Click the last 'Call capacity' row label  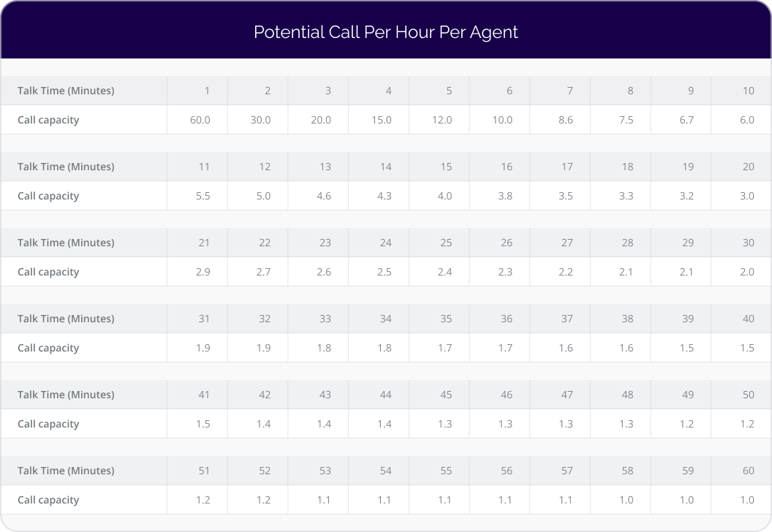click(x=48, y=500)
